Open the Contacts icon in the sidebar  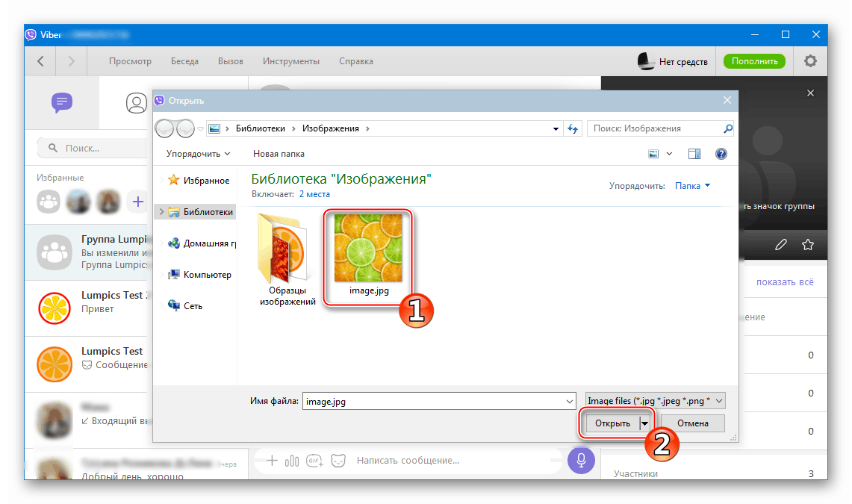pos(137,103)
